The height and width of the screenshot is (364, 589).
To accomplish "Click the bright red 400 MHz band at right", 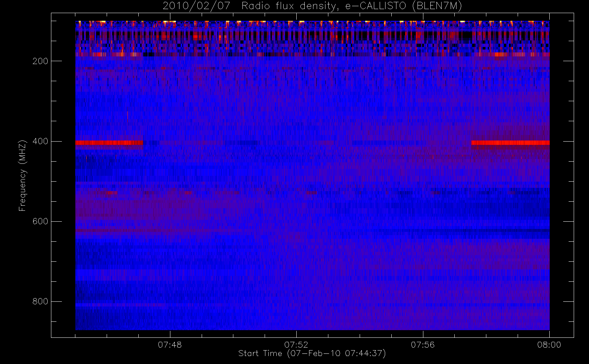I will click(510, 143).
